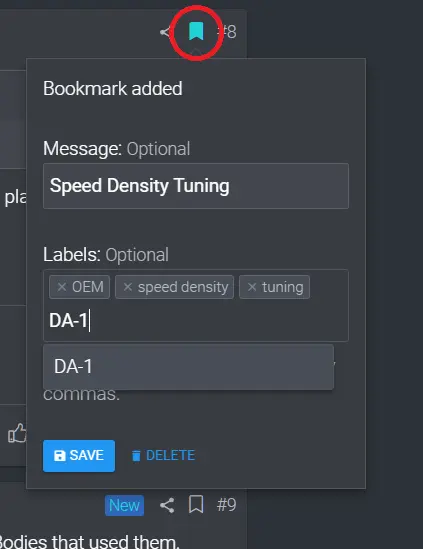The image size is (423, 549).
Task: Remove the OEM label
Action: [62, 287]
